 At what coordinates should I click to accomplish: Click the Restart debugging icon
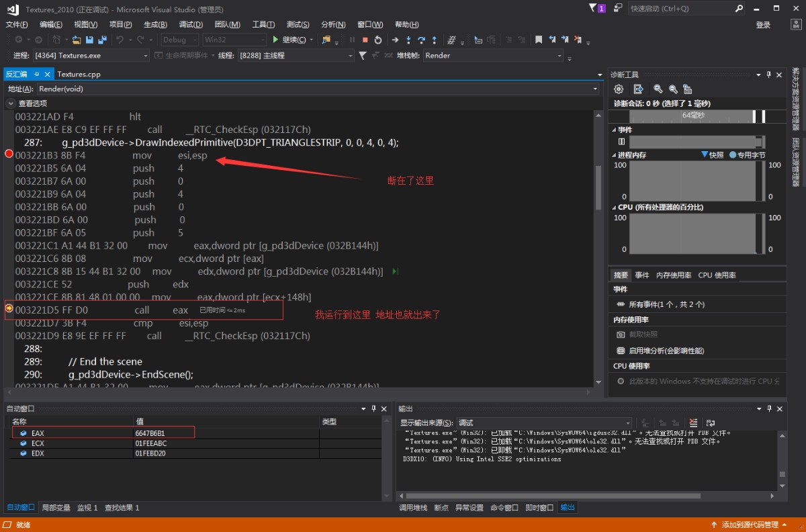tap(378, 40)
